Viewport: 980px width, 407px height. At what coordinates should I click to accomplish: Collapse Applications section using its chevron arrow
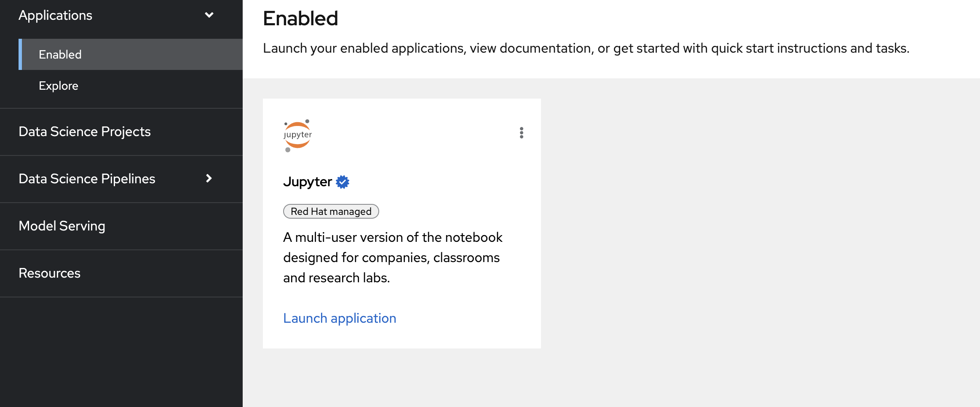tap(209, 15)
